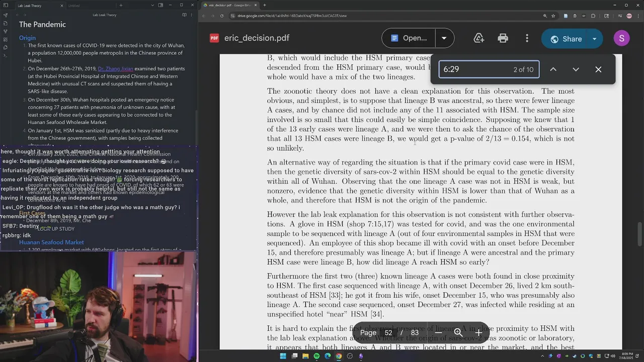Zoom in the PDF with plus button
This screenshot has height=362, width=644.
pyautogui.click(x=478, y=332)
